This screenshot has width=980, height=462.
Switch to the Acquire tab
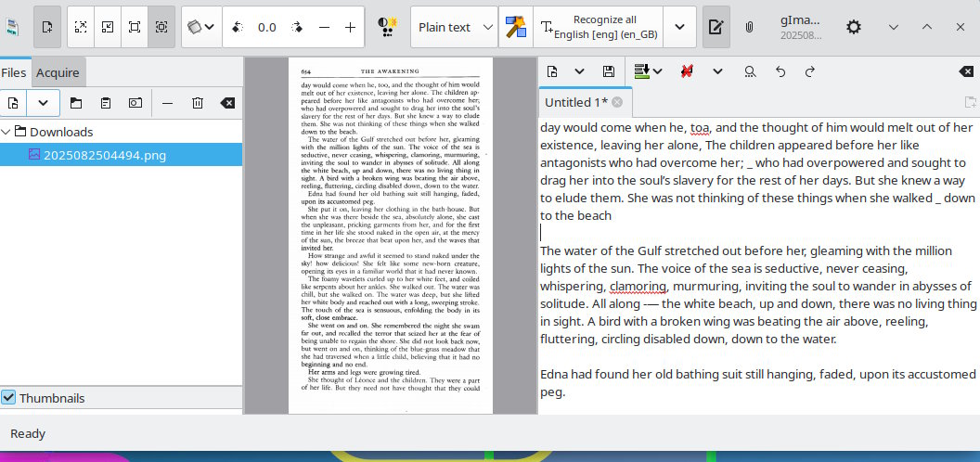[x=58, y=72]
